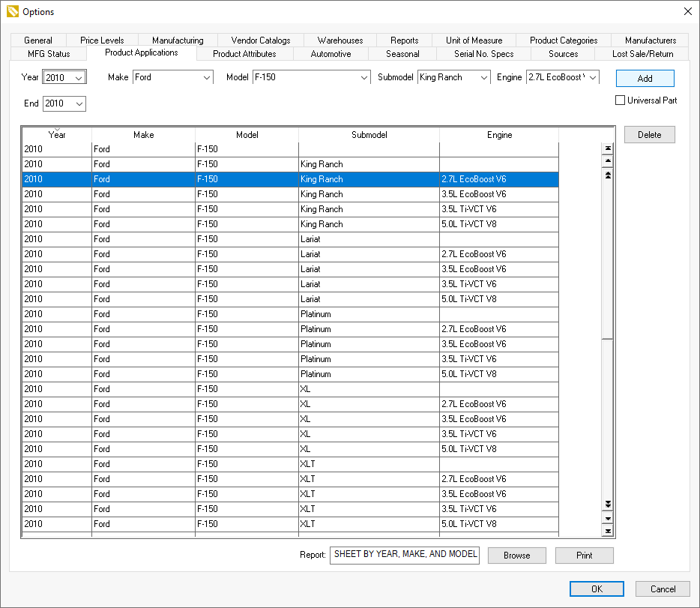Click the Add button
Image resolution: width=700 pixels, height=608 pixels.
[x=645, y=78]
